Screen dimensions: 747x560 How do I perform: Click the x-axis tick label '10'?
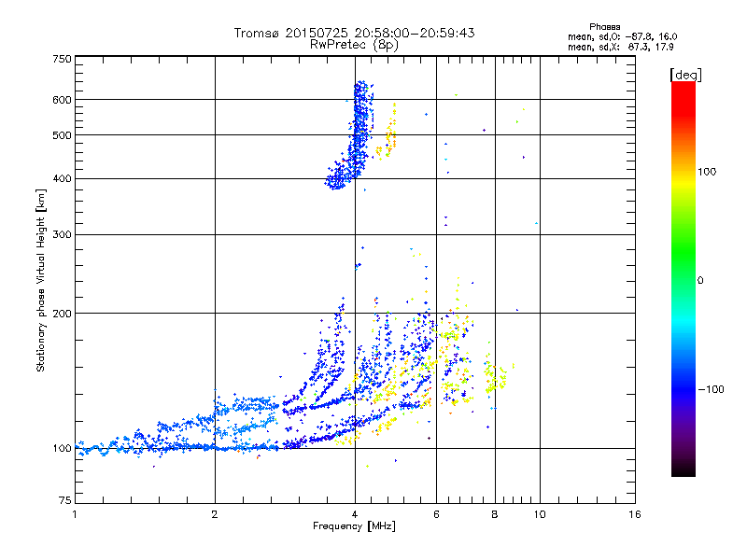(x=540, y=514)
